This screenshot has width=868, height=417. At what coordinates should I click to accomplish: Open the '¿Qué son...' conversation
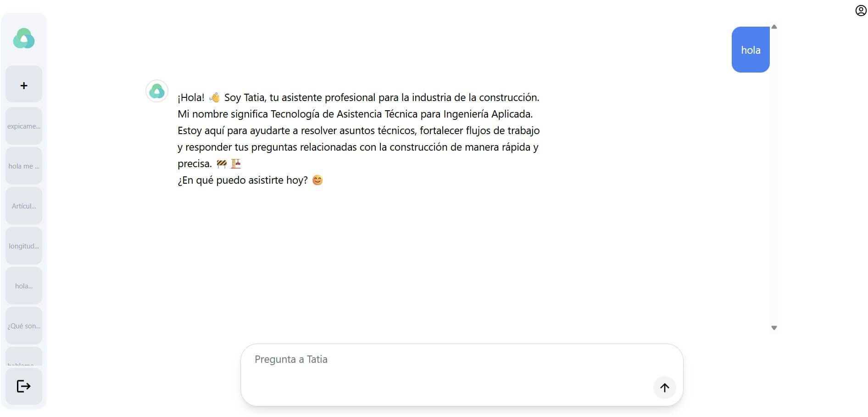(23, 326)
